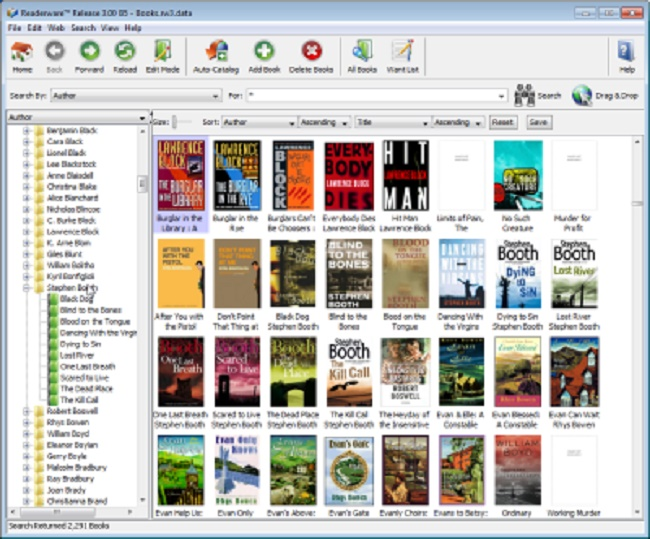Select Scared to Live tree entry
Screen dimensions: 650x539
84,378
